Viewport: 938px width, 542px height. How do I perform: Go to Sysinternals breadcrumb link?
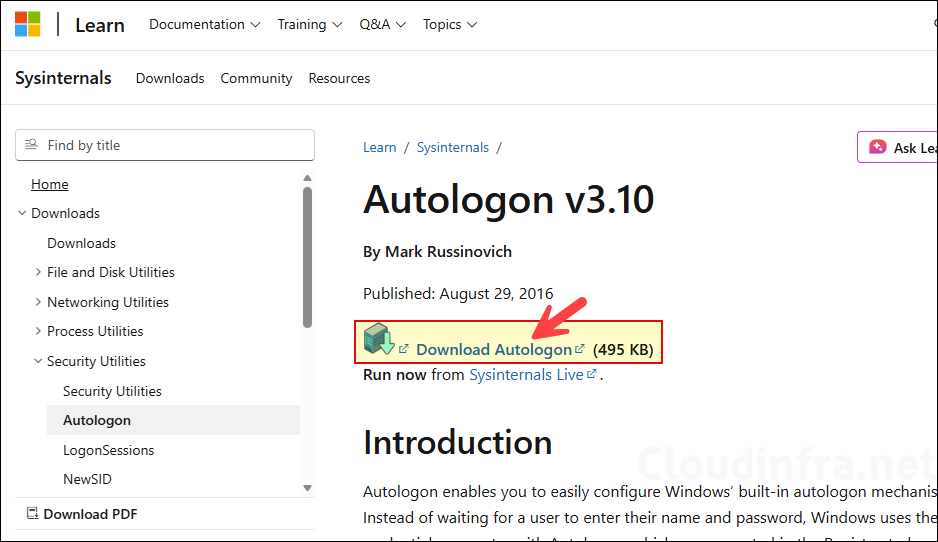452,147
